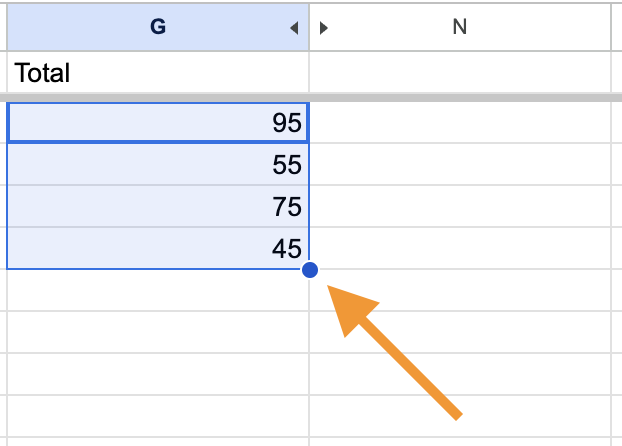Click the hidden columns left arrow on column G
Image resolution: width=622 pixels, height=446 pixels.
pos(294,28)
